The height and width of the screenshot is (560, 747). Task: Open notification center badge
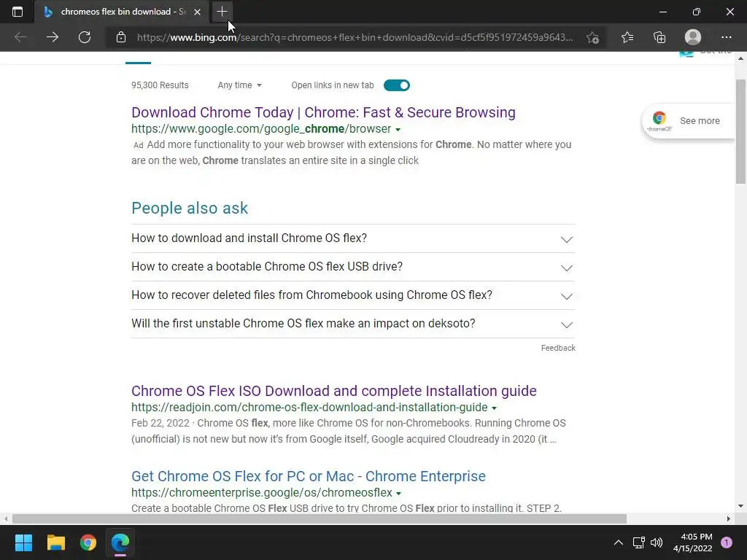[x=727, y=542]
